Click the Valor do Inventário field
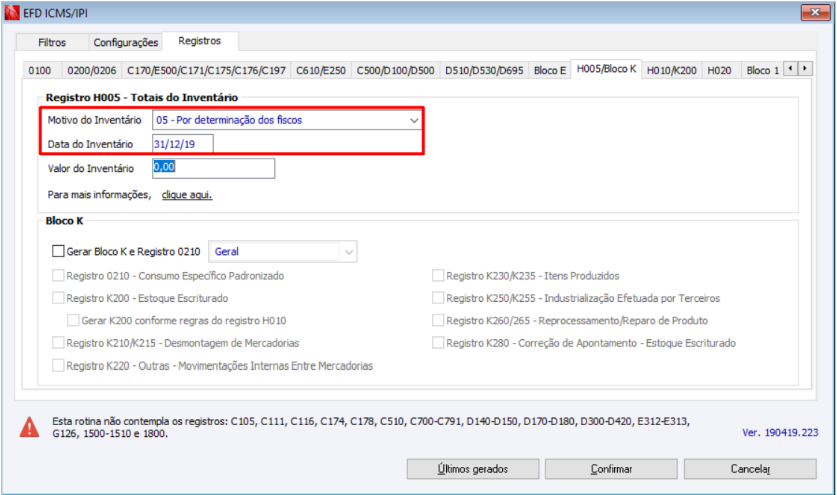 [214, 168]
